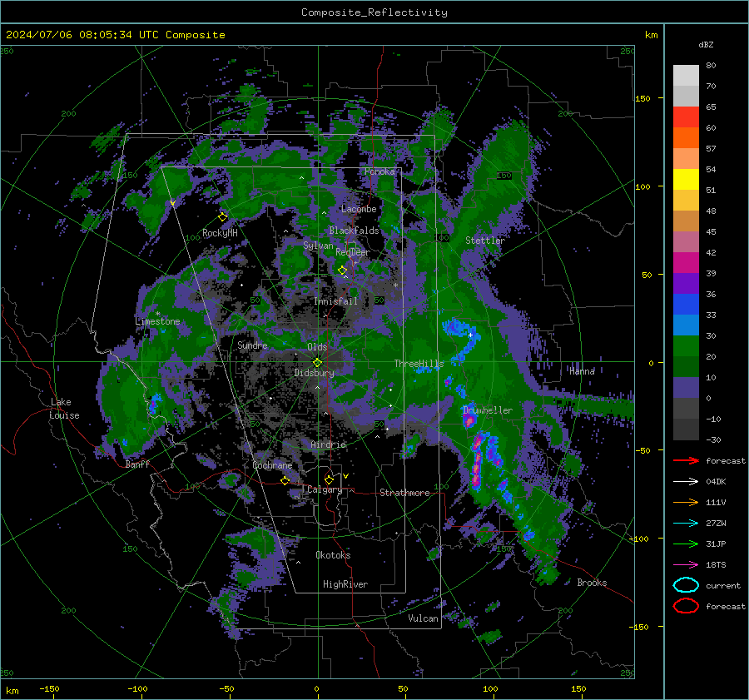
Task: Click the blue 36-33 dBZ color swatch
Action: (x=686, y=305)
